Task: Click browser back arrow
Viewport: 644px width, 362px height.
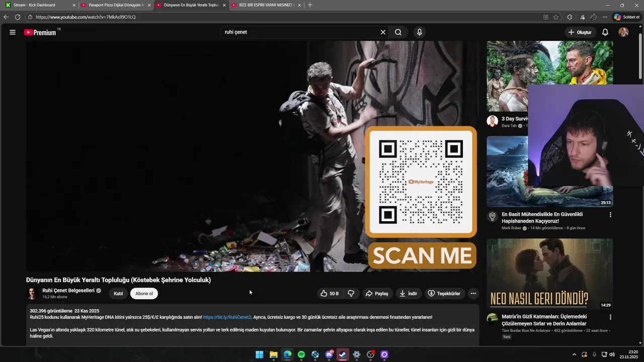Action: point(6,17)
